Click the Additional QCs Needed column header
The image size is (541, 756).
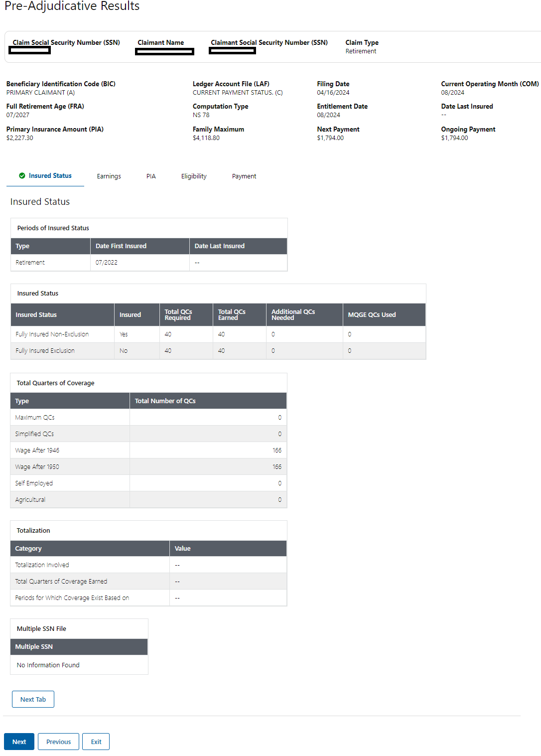coord(293,314)
